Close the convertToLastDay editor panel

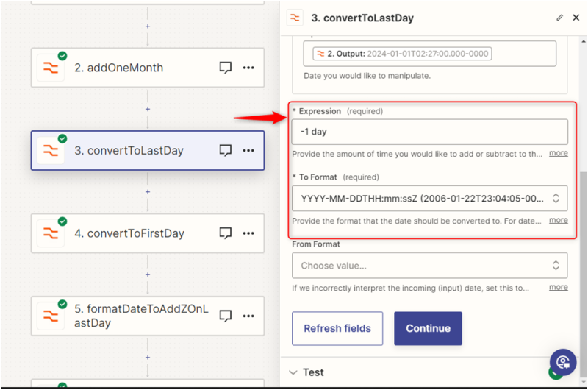576,17
